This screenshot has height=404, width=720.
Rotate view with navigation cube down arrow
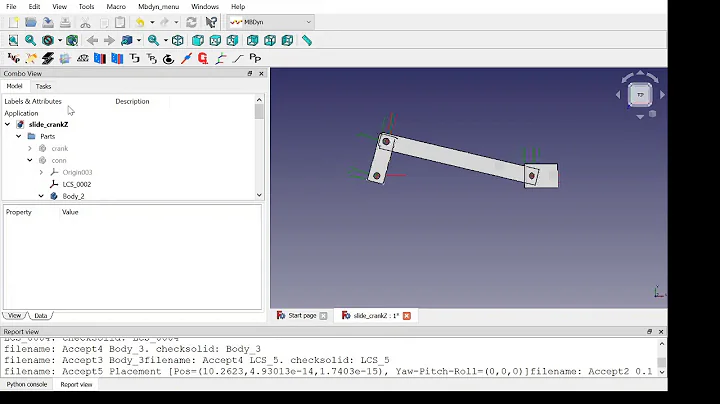tap(640, 117)
